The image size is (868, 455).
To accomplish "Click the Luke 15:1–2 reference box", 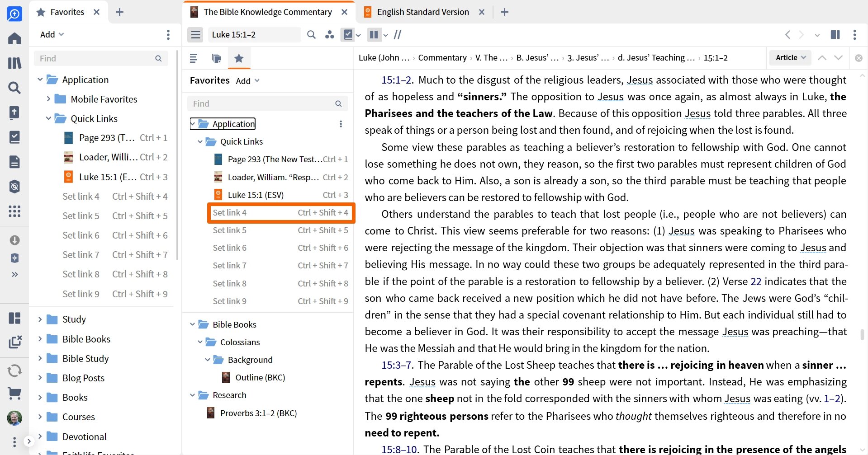I will tap(254, 35).
